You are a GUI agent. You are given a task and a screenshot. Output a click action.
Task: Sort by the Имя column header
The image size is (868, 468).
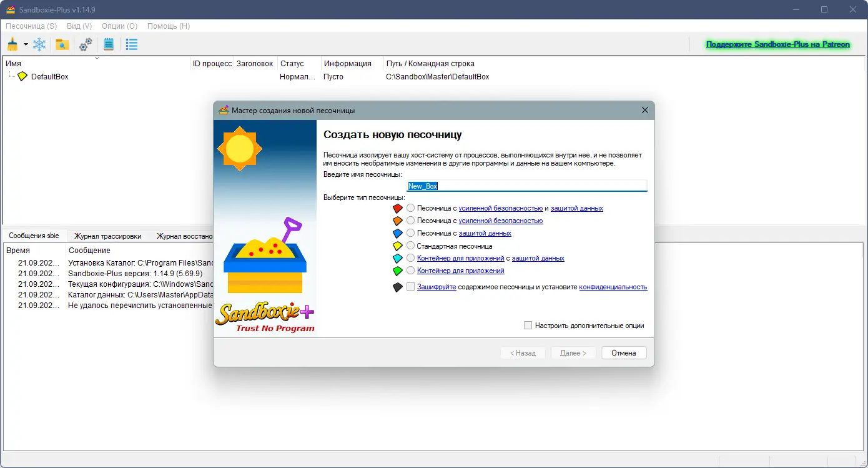(96, 63)
